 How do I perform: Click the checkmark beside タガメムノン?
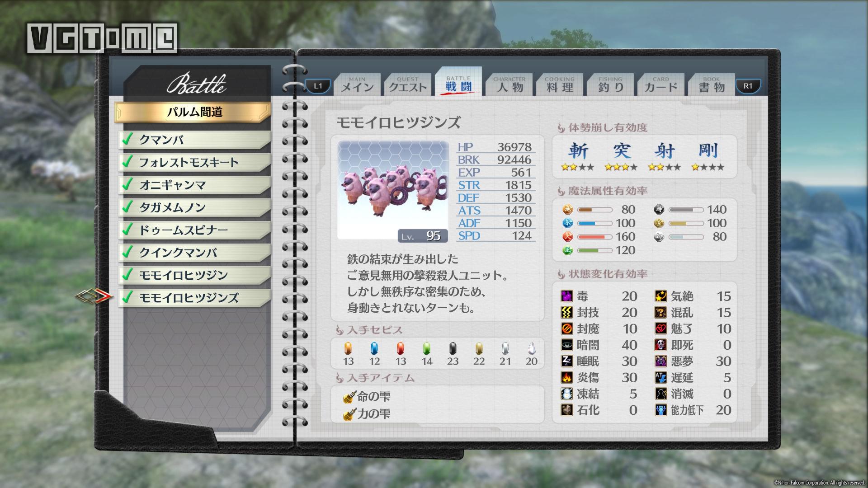click(x=127, y=207)
